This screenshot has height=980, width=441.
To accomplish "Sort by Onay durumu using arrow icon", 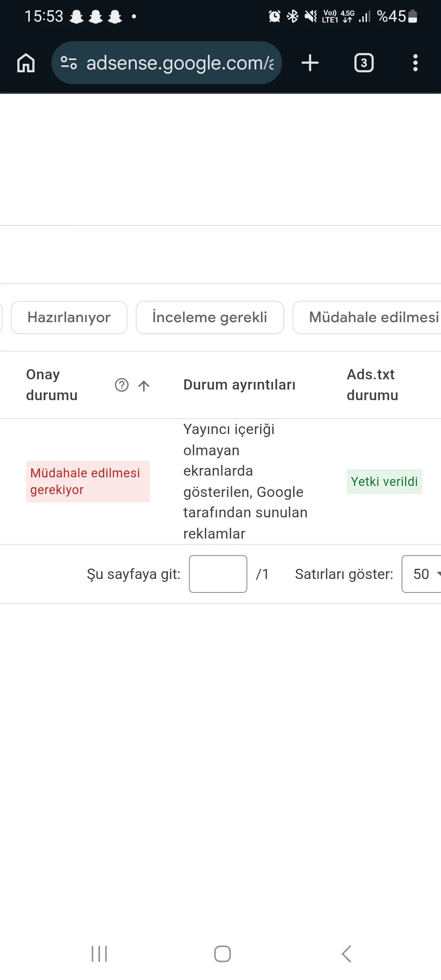I will pos(144,385).
